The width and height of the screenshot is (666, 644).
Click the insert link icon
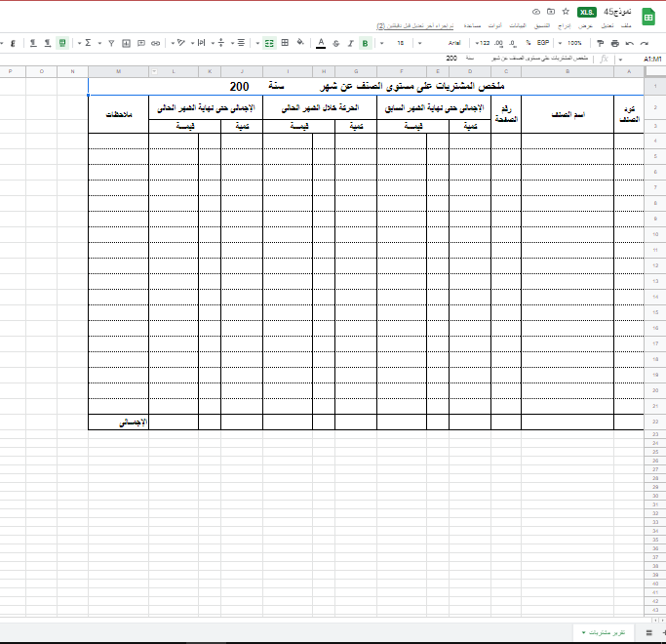[156, 43]
